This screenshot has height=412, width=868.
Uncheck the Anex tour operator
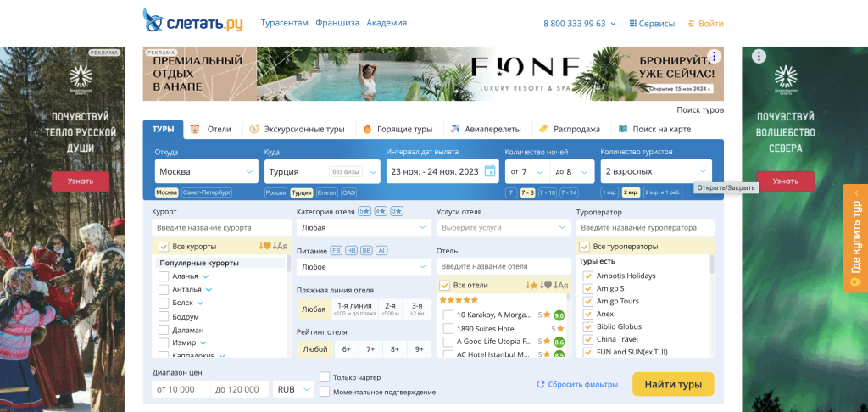tap(587, 314)
